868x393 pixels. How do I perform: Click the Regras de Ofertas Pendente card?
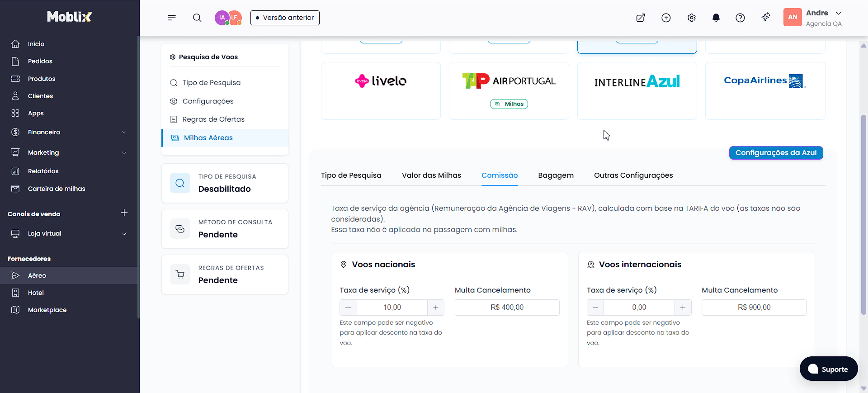click(225, 275)
